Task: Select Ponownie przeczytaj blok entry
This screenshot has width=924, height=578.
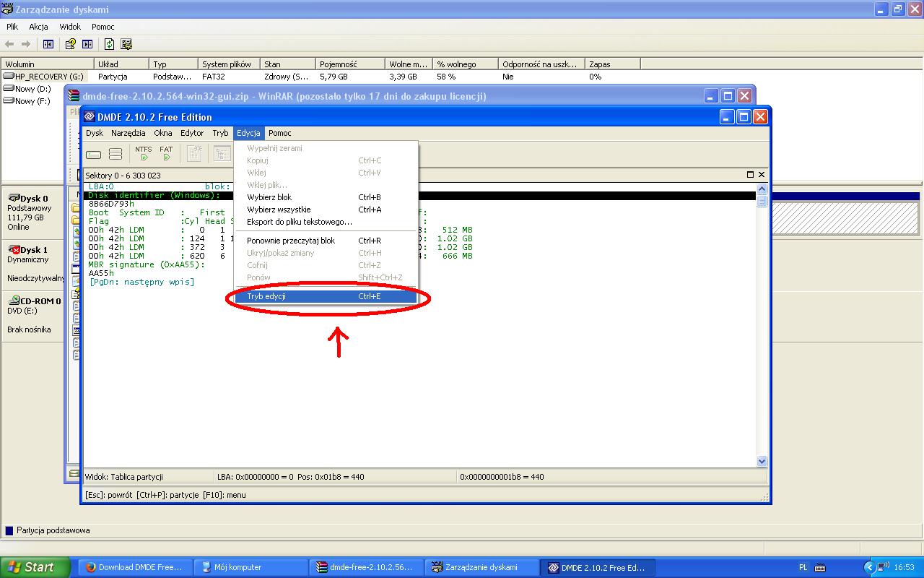Action: 326,241
